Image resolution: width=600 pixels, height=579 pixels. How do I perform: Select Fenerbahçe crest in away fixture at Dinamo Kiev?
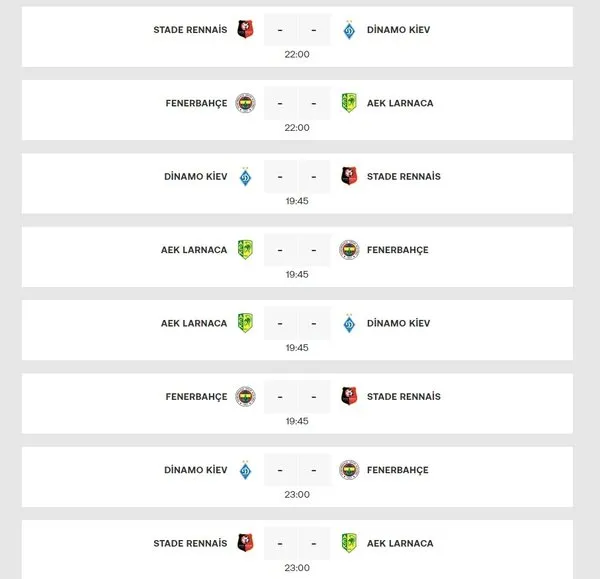[349, 470]
